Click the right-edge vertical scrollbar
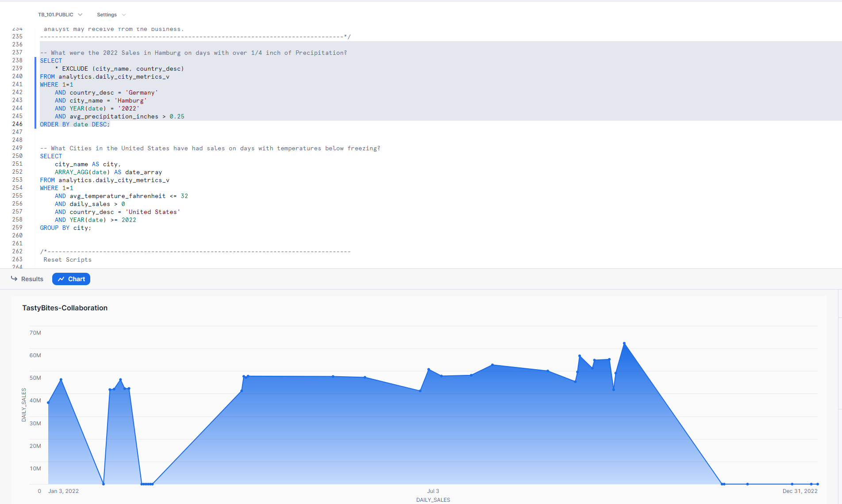This screenshot has height=504, width=842. coord(839,133)
